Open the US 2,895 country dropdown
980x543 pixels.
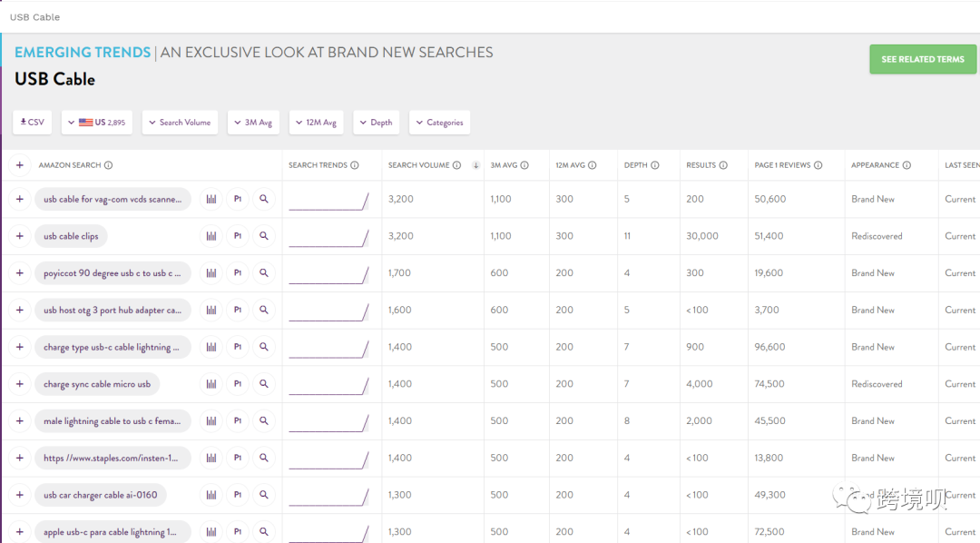point(97,123)
